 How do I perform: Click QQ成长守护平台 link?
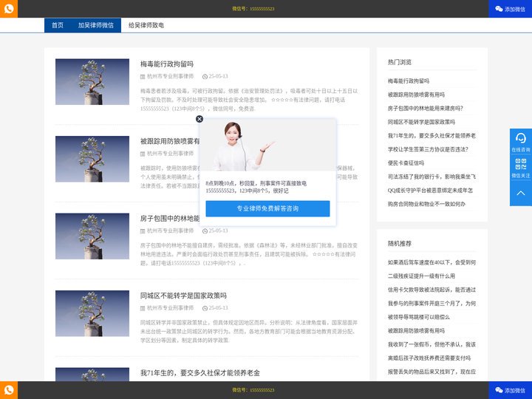tap(430, 191)
